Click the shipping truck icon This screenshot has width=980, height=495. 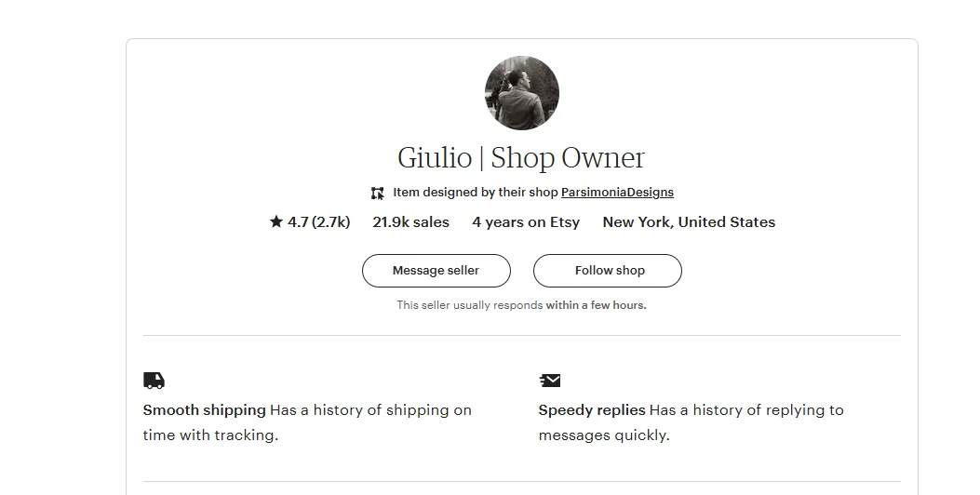(x=154, y=380)
